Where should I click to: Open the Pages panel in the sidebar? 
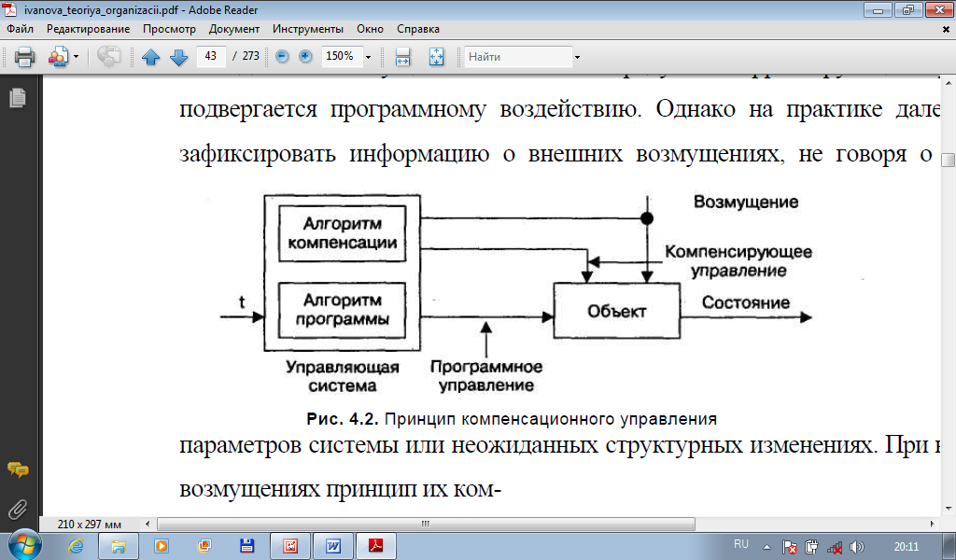[x=18, y=97]
